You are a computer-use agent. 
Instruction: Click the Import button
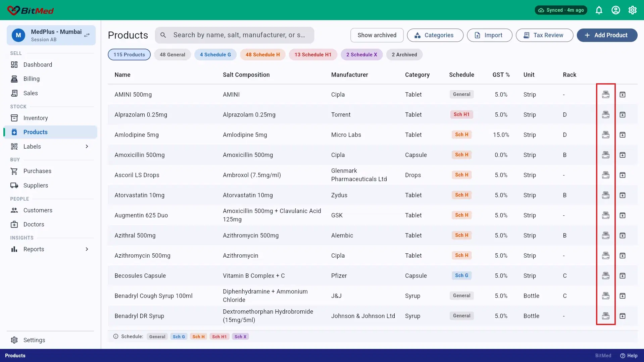(490, 35)
